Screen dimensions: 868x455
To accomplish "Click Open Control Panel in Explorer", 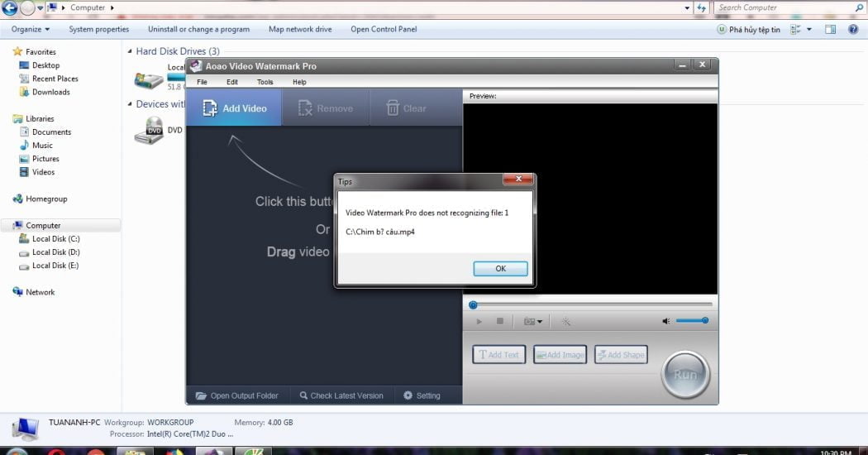I will coord(384,30).
